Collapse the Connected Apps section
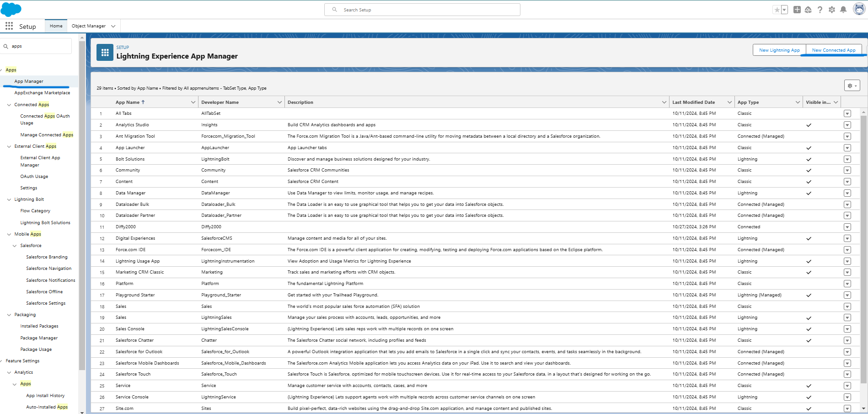This screenshot has height=414, width=868. 9,105
